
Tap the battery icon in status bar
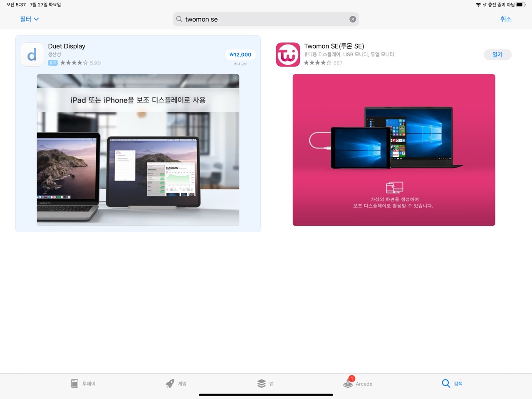pyautogui.click(x=521, y=5)
